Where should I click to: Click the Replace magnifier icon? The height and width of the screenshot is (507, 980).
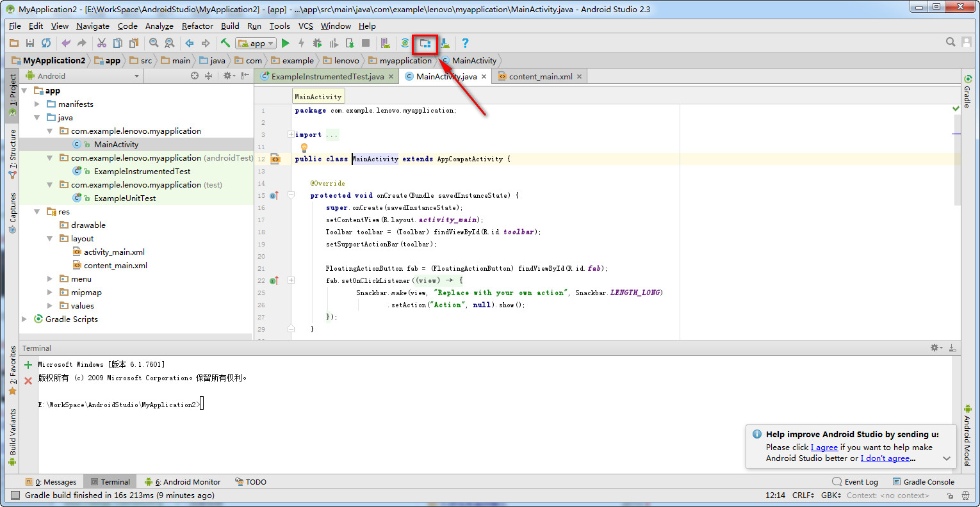(x=170, y=43)
